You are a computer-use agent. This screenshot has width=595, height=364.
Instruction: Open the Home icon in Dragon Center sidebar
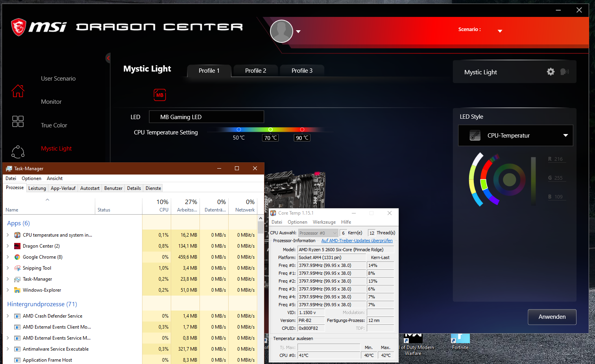(18, 91)
